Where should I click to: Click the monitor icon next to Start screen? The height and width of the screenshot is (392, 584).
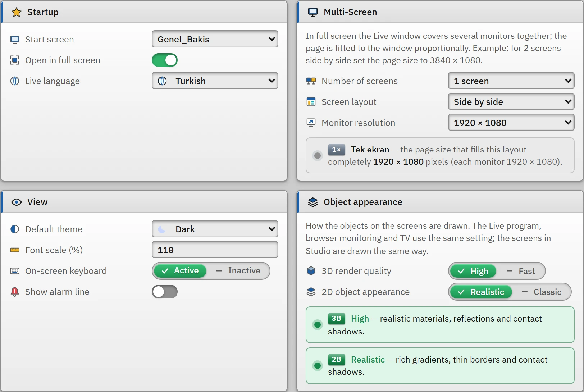pyautogui.click(x=15, y=40)
